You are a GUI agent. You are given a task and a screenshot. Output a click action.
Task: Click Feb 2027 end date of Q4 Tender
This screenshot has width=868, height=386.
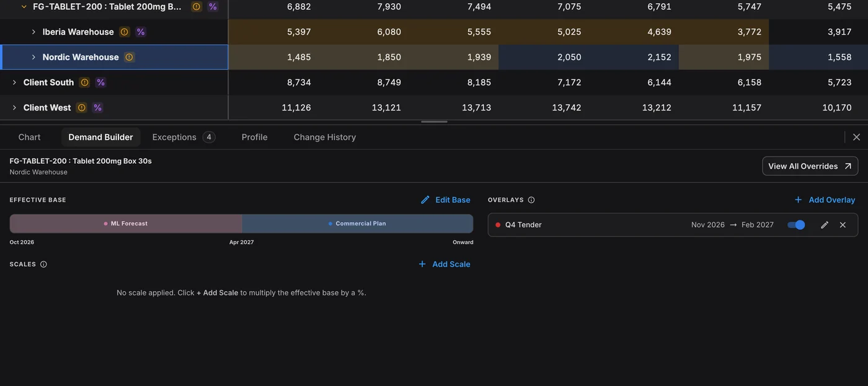pos(758,225)
